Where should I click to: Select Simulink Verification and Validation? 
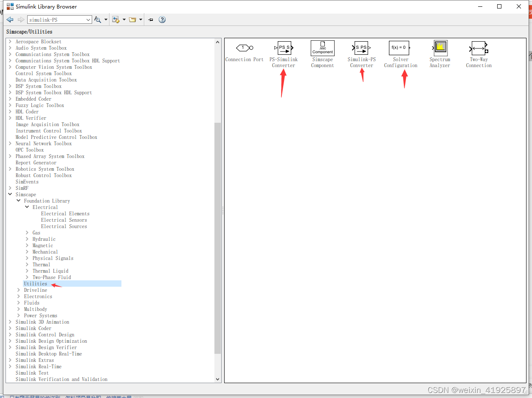pos(62,379)
